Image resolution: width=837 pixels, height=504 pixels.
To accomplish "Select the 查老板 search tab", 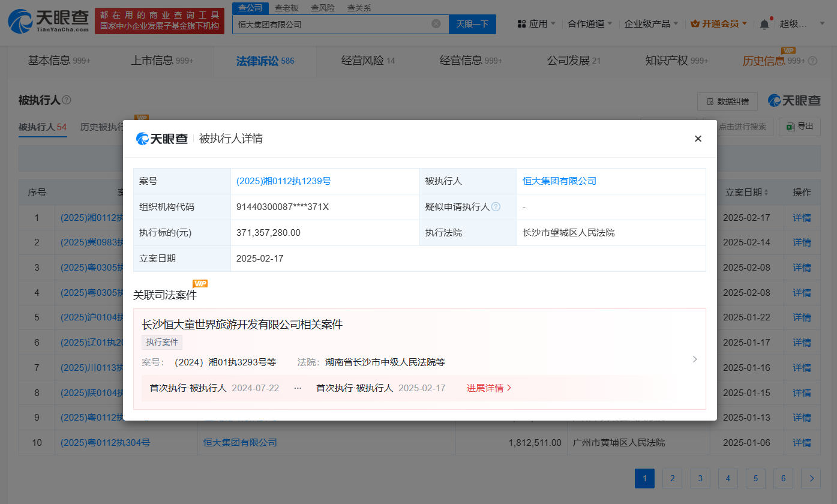I will point(286,8).
